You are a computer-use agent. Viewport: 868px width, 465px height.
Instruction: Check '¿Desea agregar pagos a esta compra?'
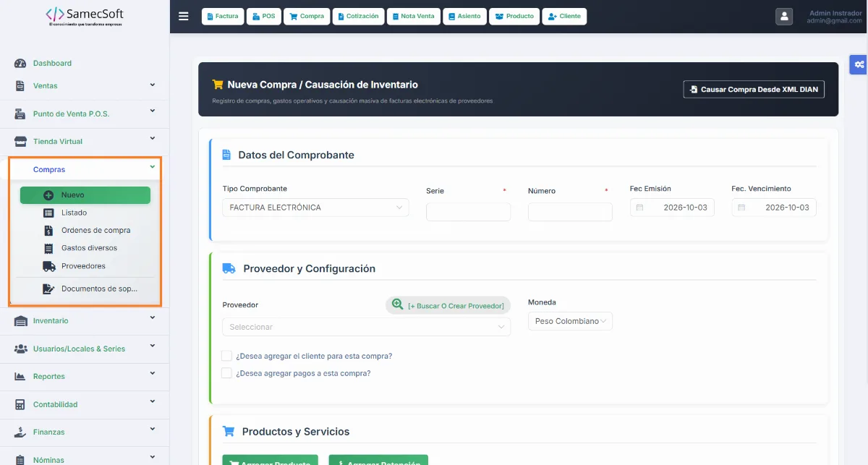coord(227,373)
